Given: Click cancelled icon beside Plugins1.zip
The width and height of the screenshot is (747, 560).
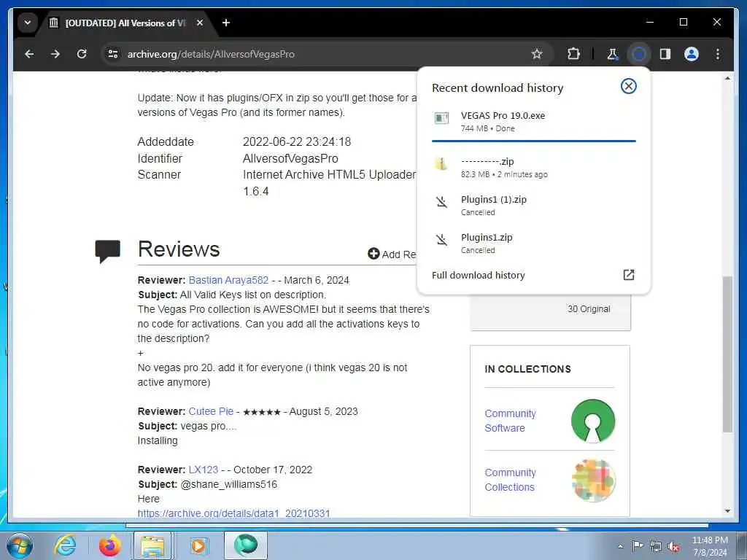Looking at the screenshot, I should click(441, 240).
